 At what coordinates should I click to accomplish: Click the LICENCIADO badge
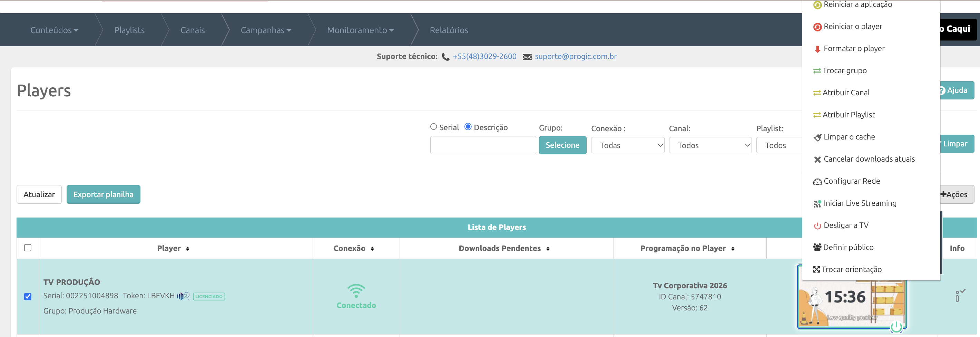point(209,297)
